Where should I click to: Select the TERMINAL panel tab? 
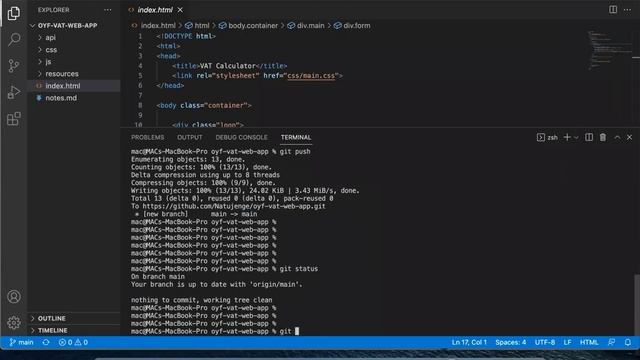(x=296, y=138)
